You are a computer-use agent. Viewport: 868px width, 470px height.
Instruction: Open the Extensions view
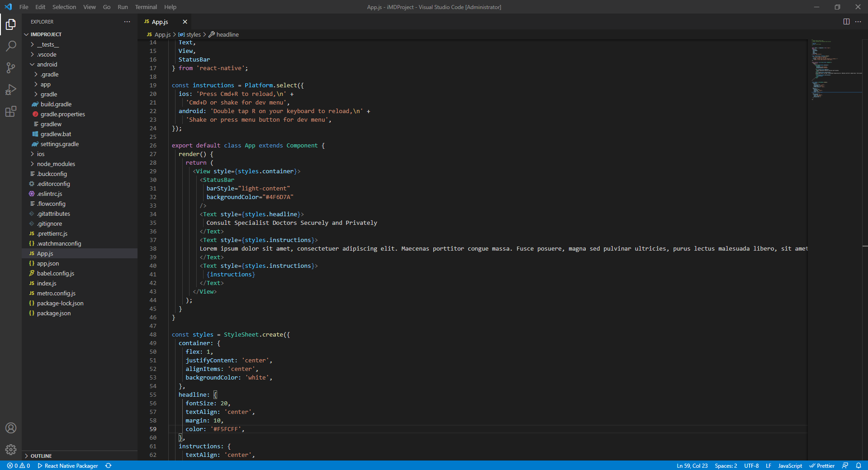tap(11, 111)
